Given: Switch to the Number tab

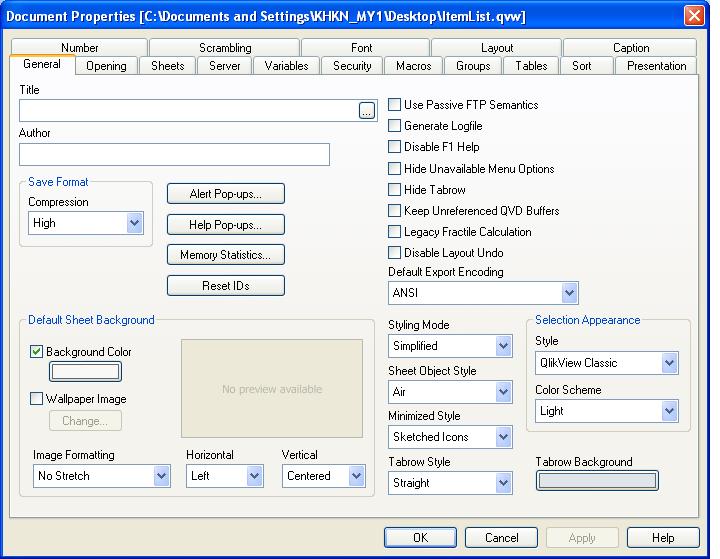Looking at the screenshot, I should point(79,47).
